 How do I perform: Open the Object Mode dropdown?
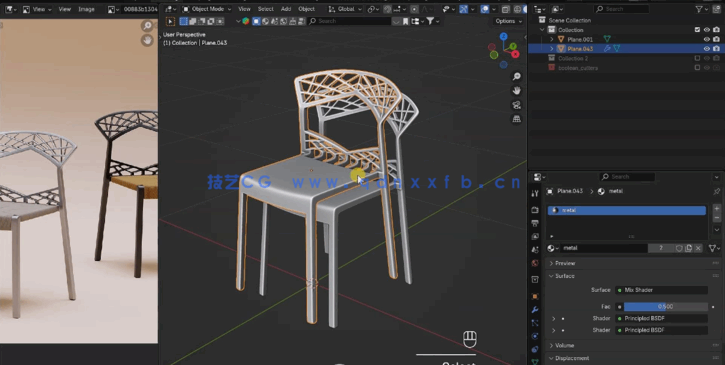(206, 9)
